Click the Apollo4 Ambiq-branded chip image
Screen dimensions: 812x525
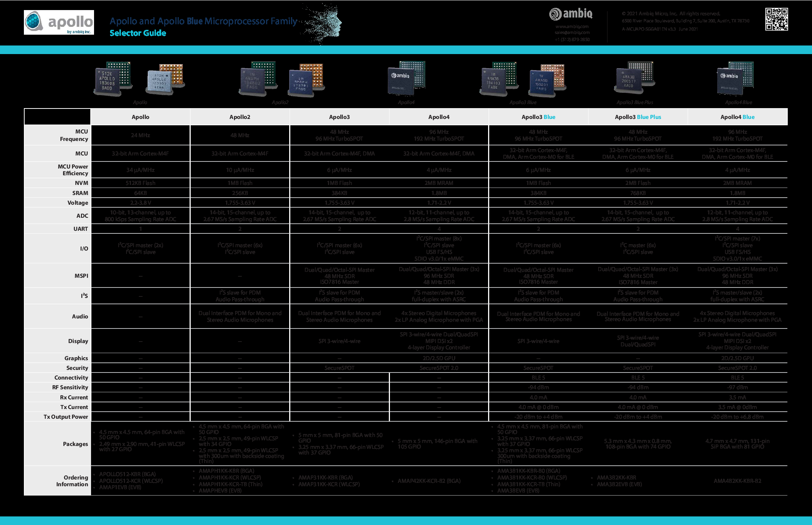406,78
